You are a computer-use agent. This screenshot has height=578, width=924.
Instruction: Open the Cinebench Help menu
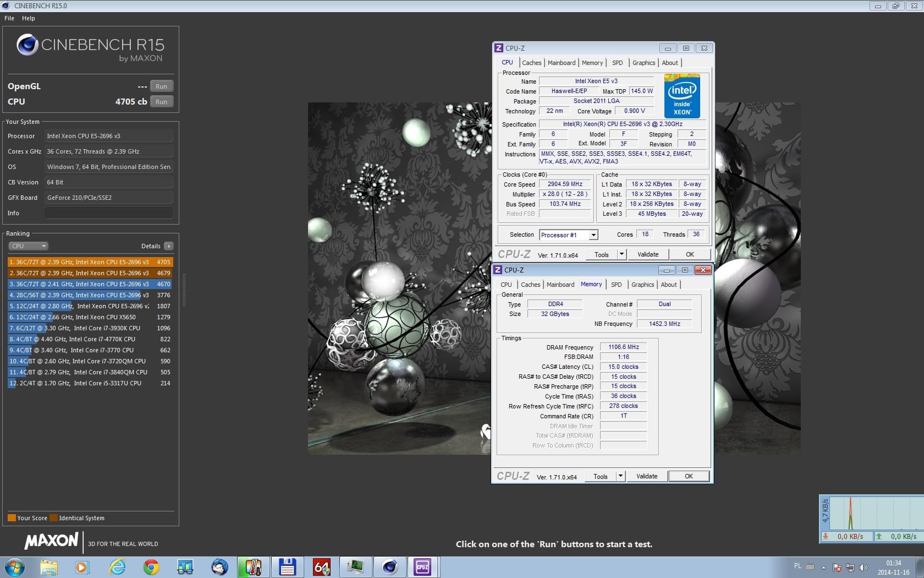(28, 18)
